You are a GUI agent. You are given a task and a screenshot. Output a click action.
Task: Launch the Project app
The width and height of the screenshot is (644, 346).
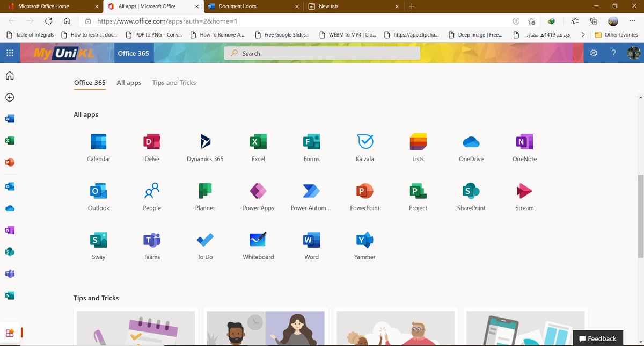click(418, 196)
